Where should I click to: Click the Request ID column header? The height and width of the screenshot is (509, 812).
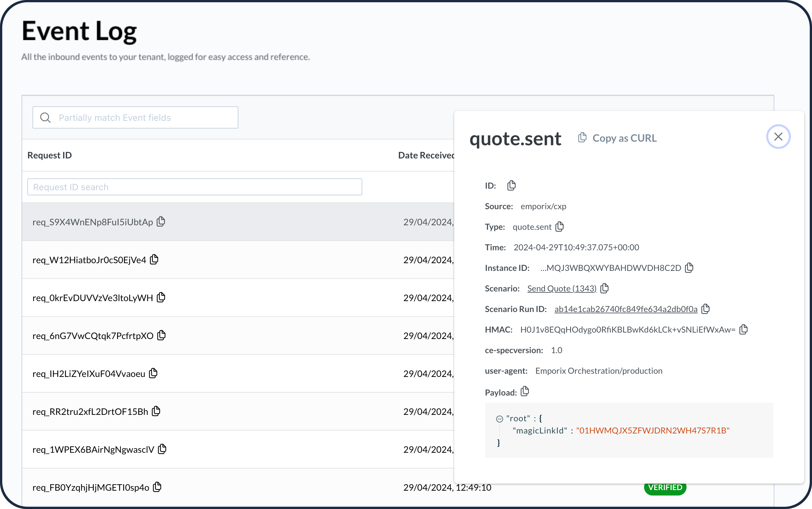(50, 155)
